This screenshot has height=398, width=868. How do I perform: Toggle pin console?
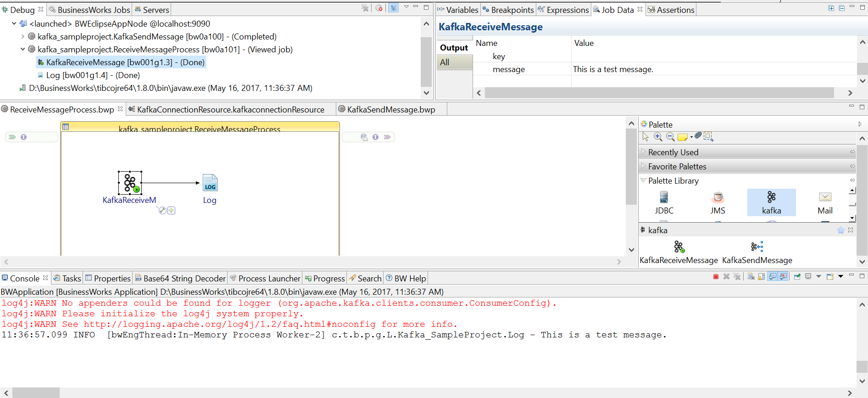pos(797,276)
